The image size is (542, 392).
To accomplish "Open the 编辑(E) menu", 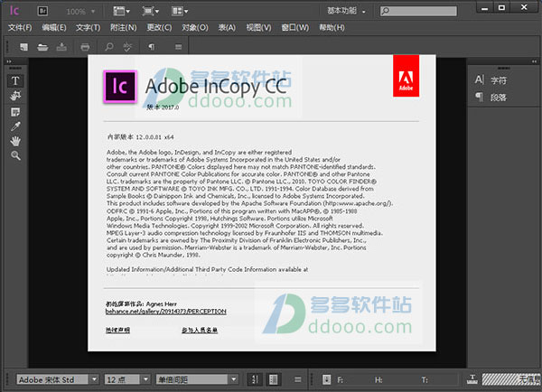I will point(54,27).
